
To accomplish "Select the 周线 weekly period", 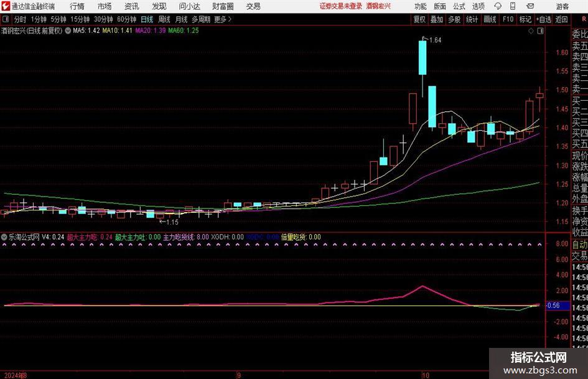I will click(x=164, y=19).
